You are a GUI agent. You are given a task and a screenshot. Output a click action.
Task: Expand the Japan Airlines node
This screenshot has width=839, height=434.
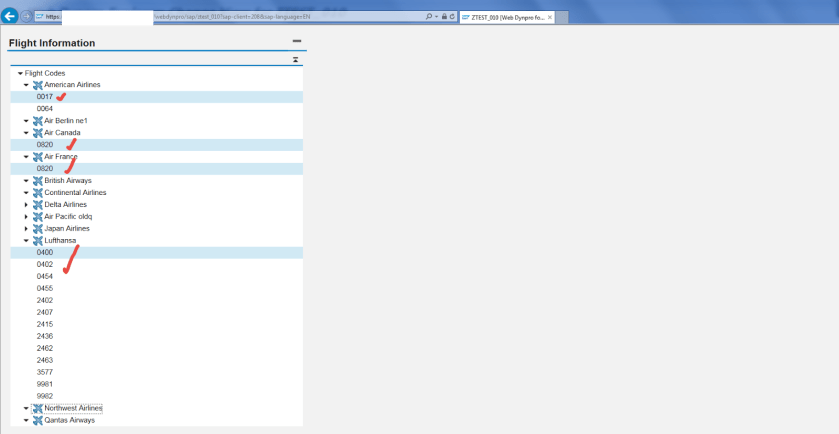pyautogui.click(x=26, y=229)
